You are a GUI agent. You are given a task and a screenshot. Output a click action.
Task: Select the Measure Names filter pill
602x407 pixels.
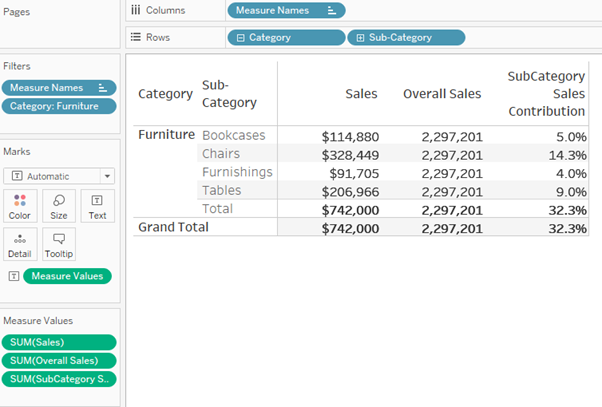(x=59, y=88)
